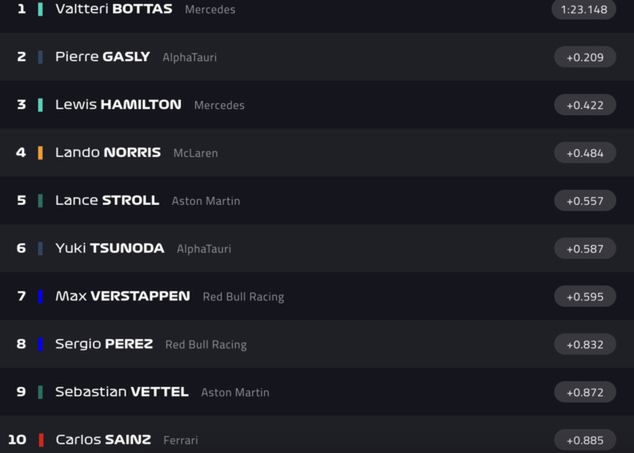Select Lance Stroll's name
Image resolution: width=634 pixels, height=453 pixels.
tap(107, 200)
